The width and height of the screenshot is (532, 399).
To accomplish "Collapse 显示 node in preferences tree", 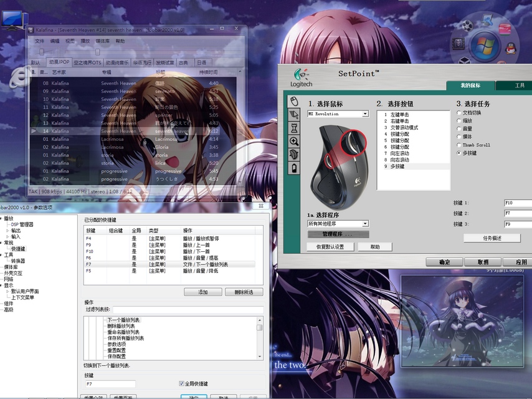I will [1, 286].
